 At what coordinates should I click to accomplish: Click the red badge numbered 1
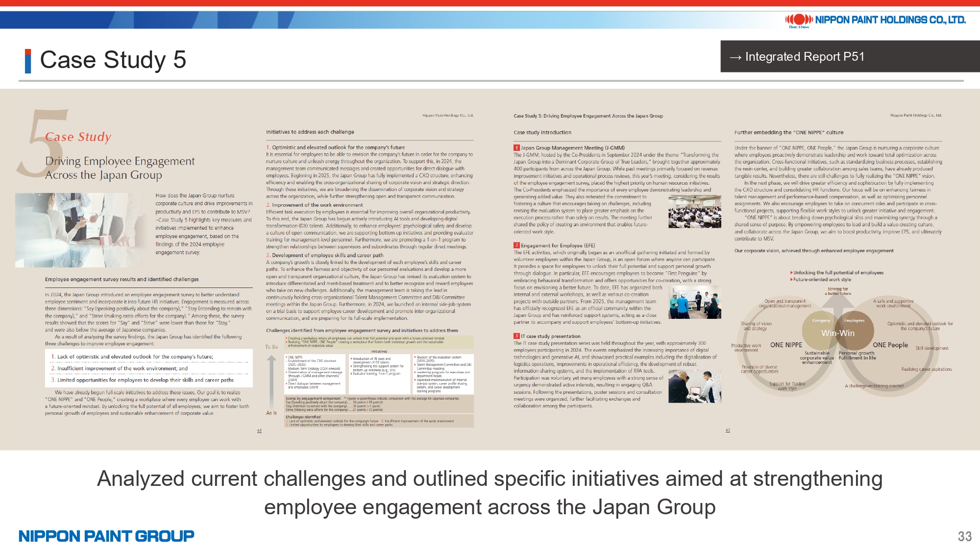coord(516,148)
